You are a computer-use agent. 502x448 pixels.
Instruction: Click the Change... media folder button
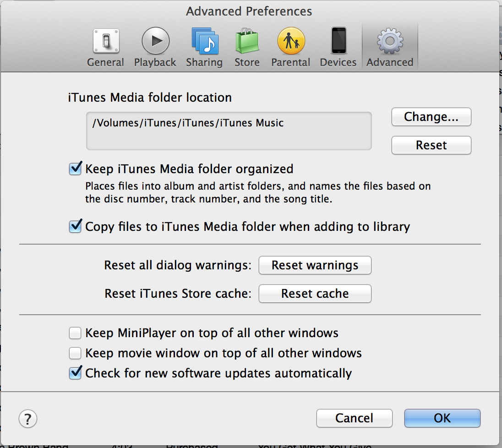[431, 117]
